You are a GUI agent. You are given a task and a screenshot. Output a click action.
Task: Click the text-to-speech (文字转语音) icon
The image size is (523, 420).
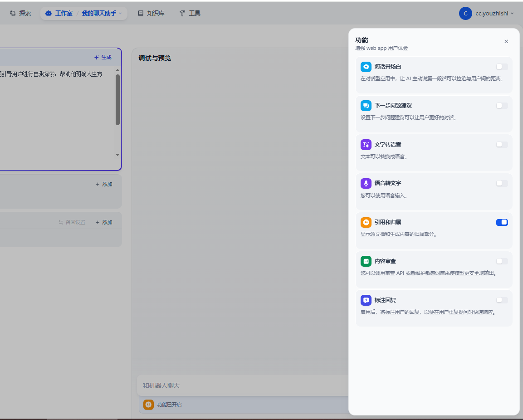(x=366, y=145)
